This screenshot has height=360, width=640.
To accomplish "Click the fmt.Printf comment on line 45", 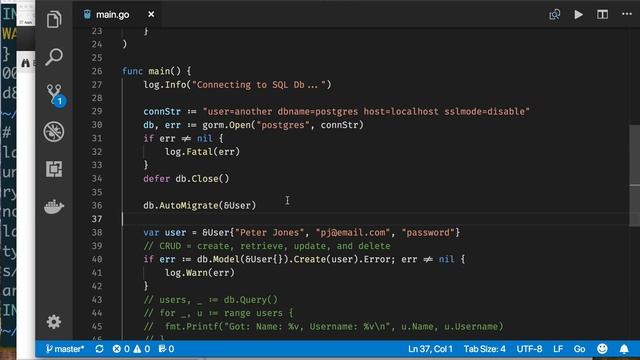I will point(323,327).
